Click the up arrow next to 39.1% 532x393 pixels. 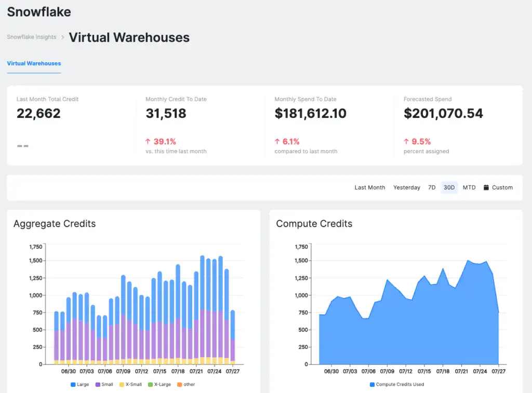click(x=148, y=141)
